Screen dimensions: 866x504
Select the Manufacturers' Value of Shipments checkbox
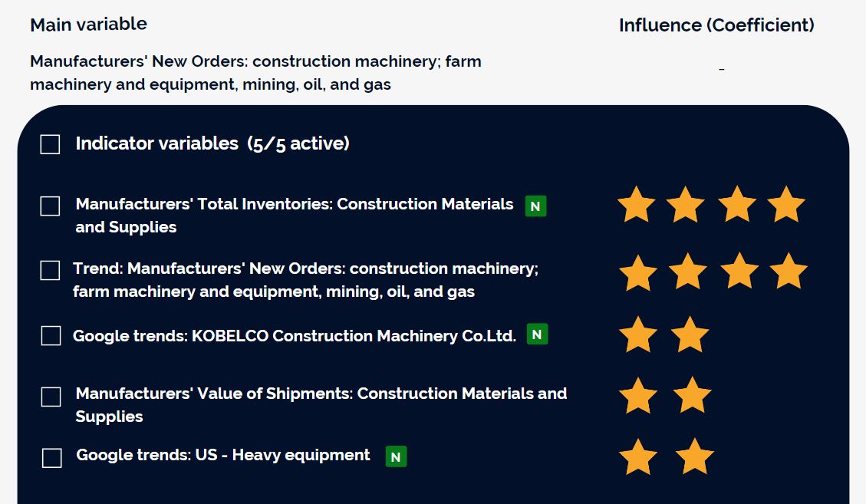51,397
